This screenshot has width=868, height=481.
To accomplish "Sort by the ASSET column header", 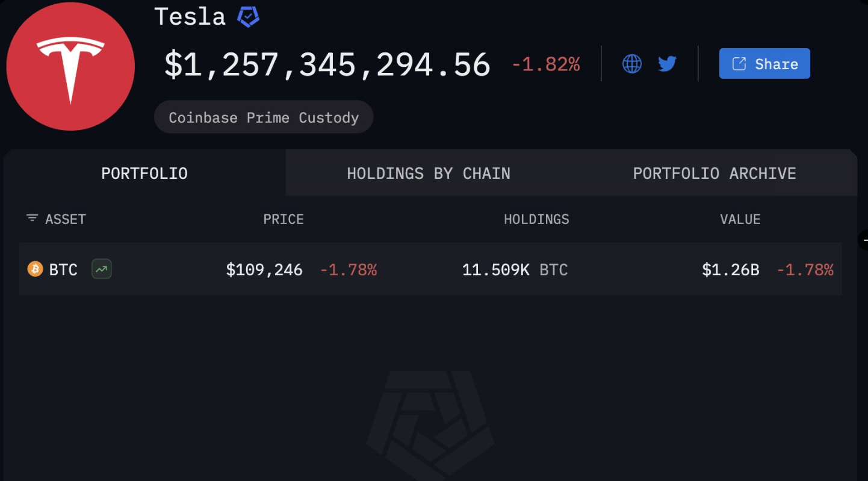I will tap(66, 219).
